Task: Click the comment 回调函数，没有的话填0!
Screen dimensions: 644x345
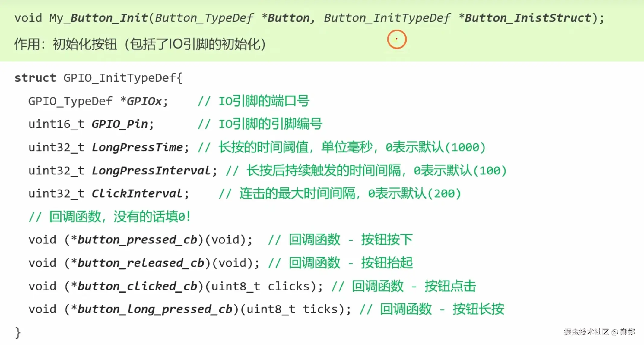Action: point(109,217)
